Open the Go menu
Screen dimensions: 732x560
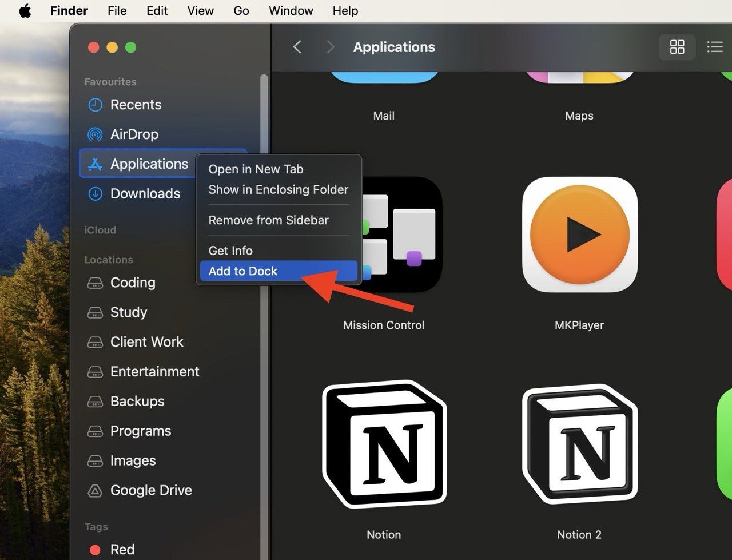241,11
